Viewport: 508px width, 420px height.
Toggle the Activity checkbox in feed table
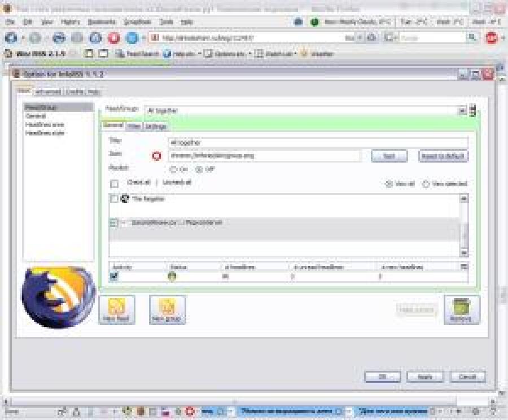coord(114,276)
